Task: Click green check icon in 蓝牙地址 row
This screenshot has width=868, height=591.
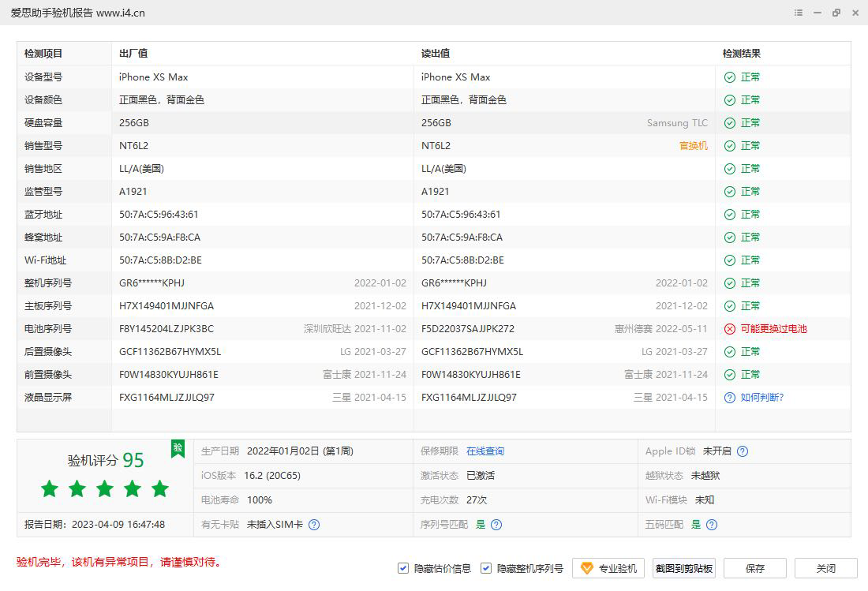Action: pos(730,215)
